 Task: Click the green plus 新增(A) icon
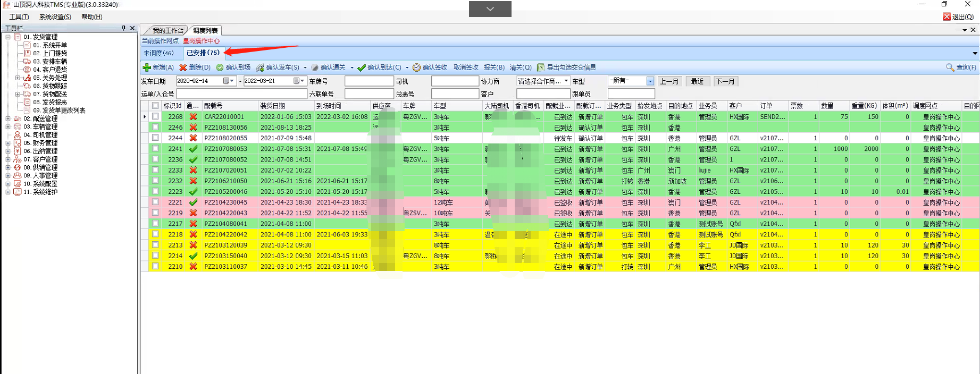147,67
